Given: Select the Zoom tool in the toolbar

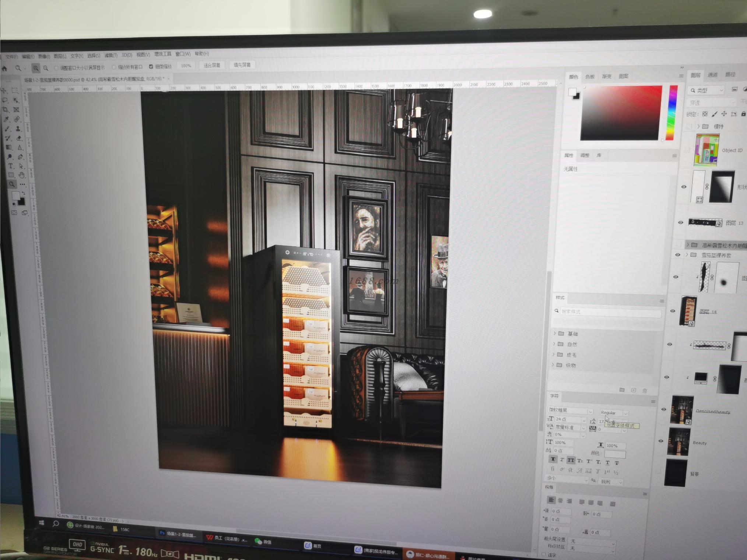Looking at the screenshot, I should click(x=12, y=184).
